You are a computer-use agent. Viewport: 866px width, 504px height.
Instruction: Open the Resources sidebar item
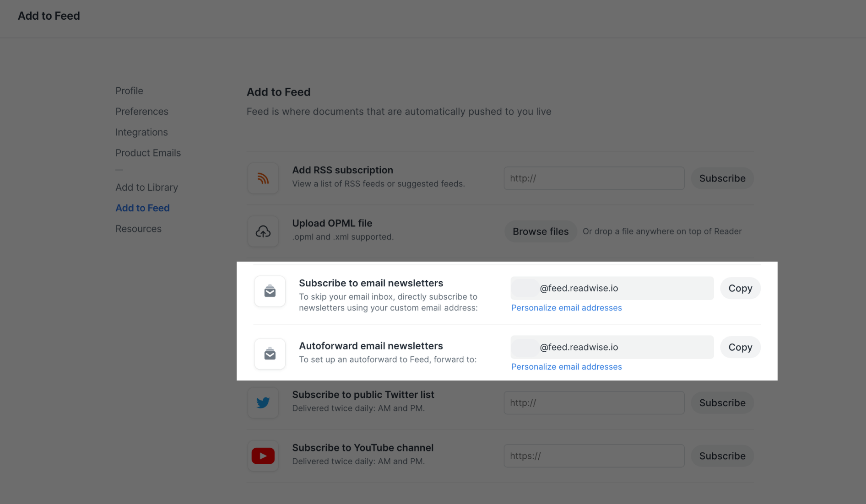coord(138,229)
